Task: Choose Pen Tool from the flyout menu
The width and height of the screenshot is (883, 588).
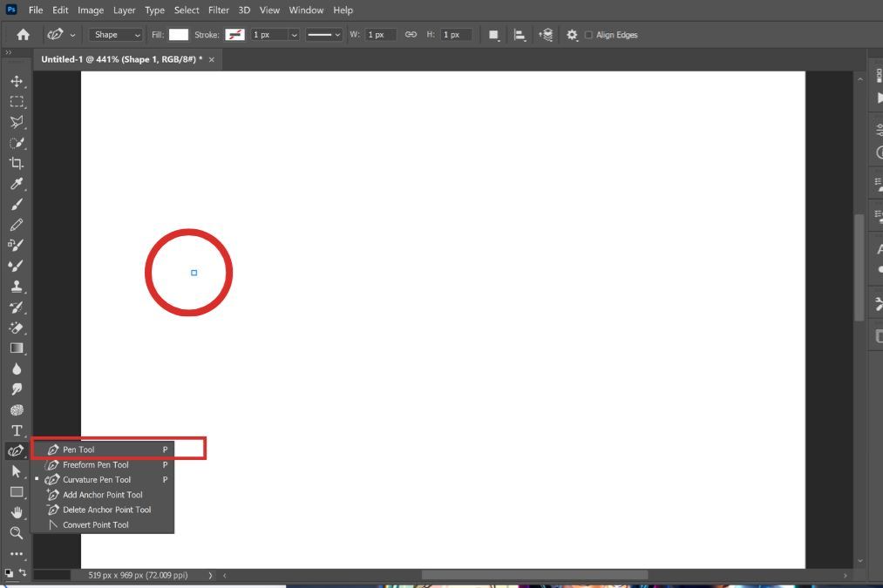Action: coord(78,449)
